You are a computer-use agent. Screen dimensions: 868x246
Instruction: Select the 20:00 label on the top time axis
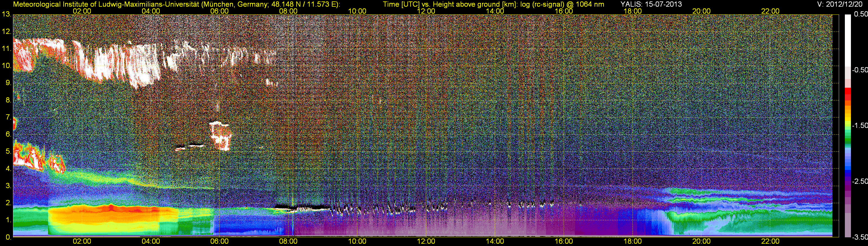[702, 11]
